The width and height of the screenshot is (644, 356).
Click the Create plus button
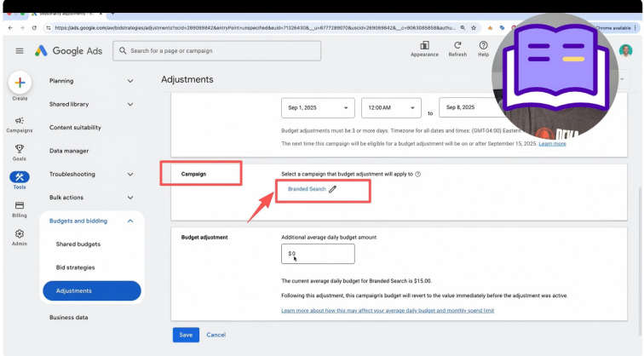pos(20,83)
